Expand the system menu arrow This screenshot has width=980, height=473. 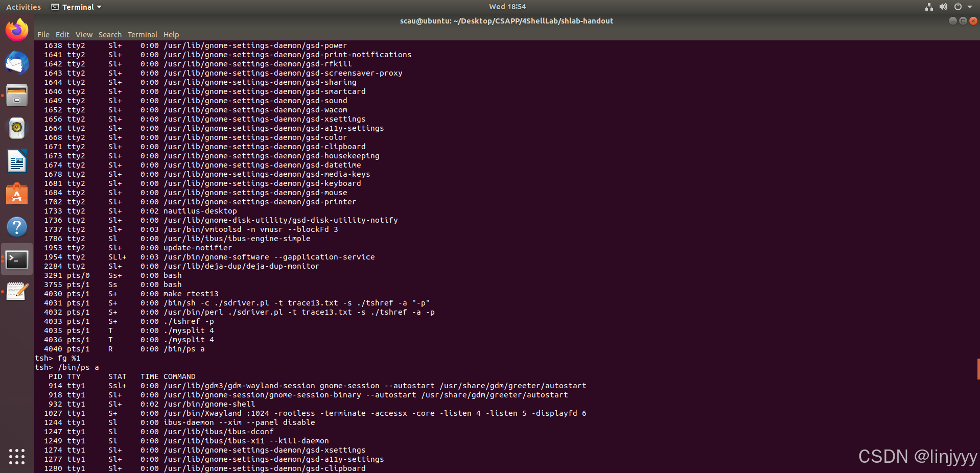pos(970,7)
